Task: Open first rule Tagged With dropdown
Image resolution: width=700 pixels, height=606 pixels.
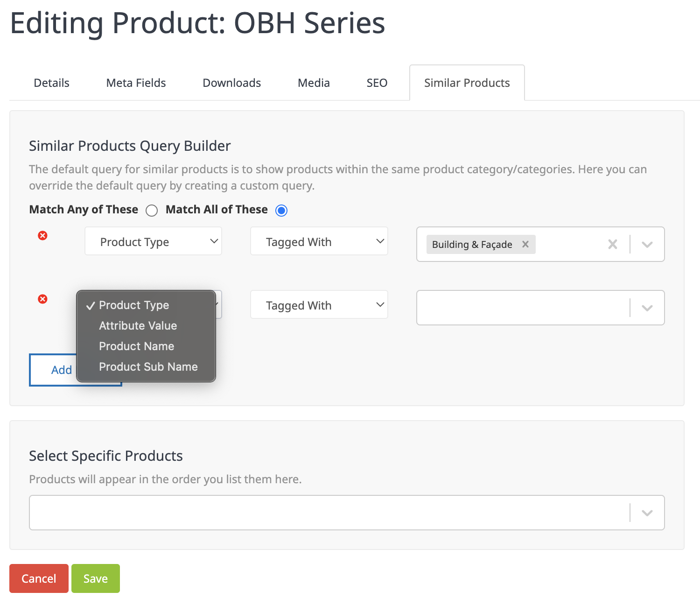Action: pos(319,241)
